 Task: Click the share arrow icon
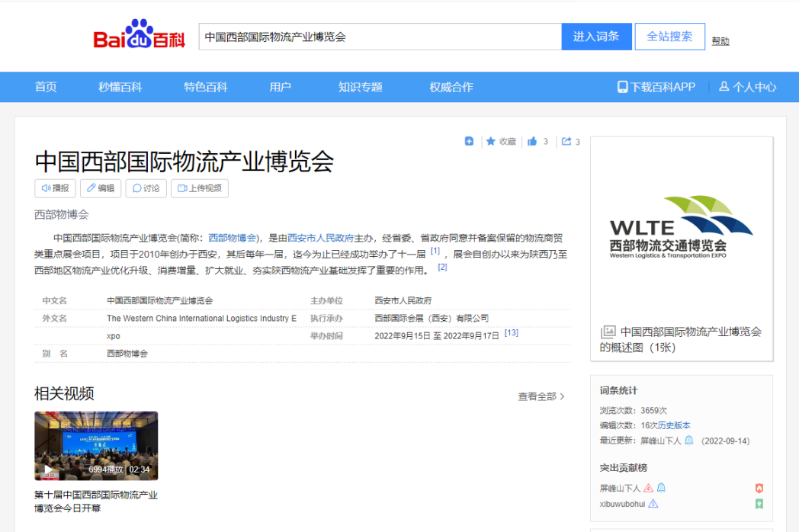point(566,141)
